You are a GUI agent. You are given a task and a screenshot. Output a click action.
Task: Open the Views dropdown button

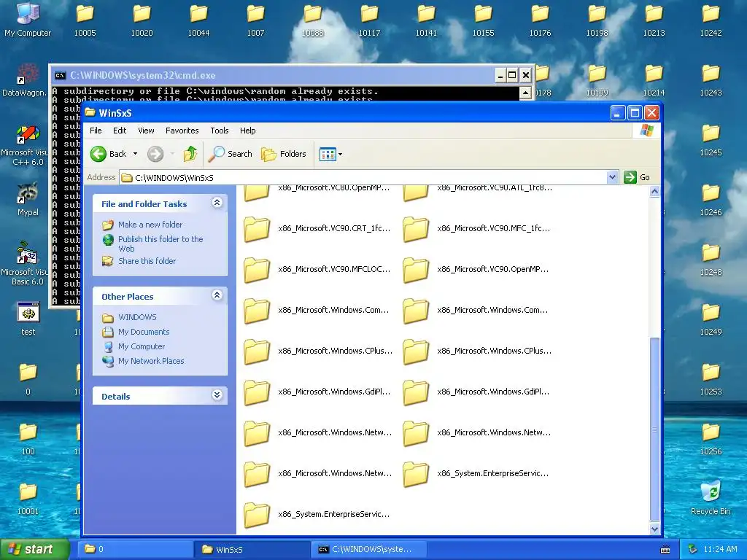330,155
